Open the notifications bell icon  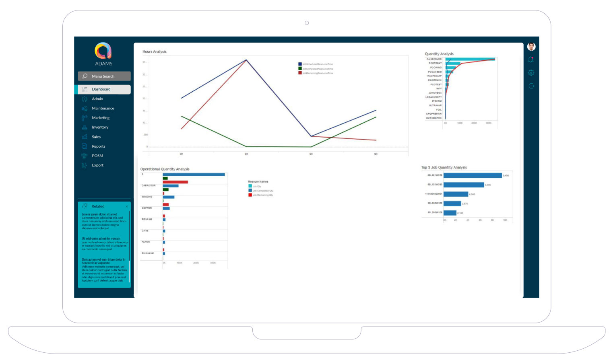pyautogui.click(x=531, y=60)
